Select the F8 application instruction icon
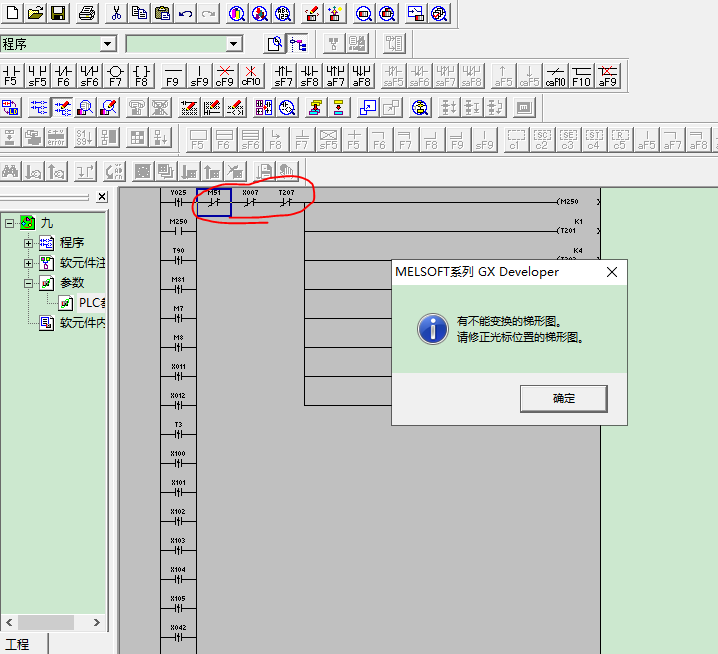The image size is (718, 654). point(142,76)
